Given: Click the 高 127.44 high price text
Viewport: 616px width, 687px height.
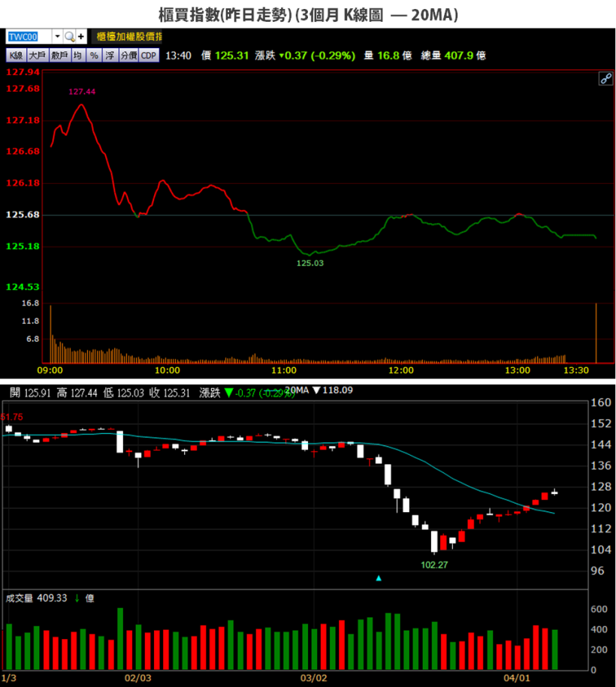Looking at the screenshot, I should tap(77, 393).
